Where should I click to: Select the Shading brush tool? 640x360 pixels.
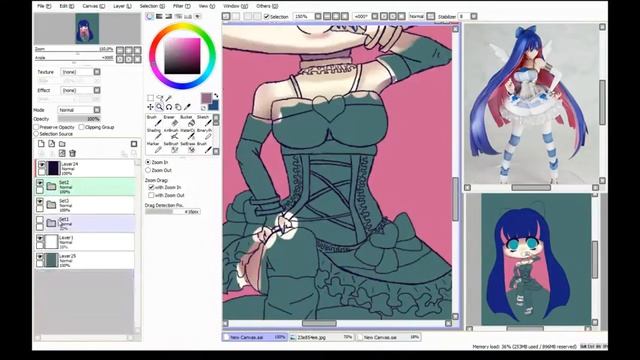[154, 134]
